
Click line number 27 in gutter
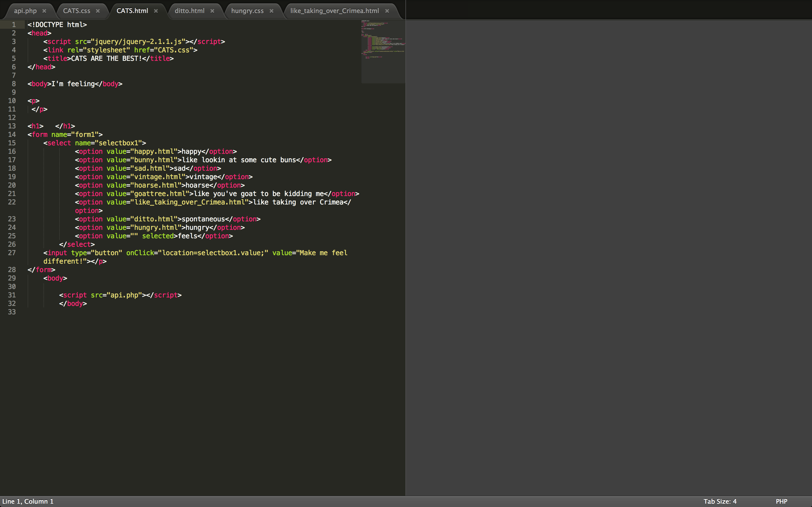click(x=12, y=253)
